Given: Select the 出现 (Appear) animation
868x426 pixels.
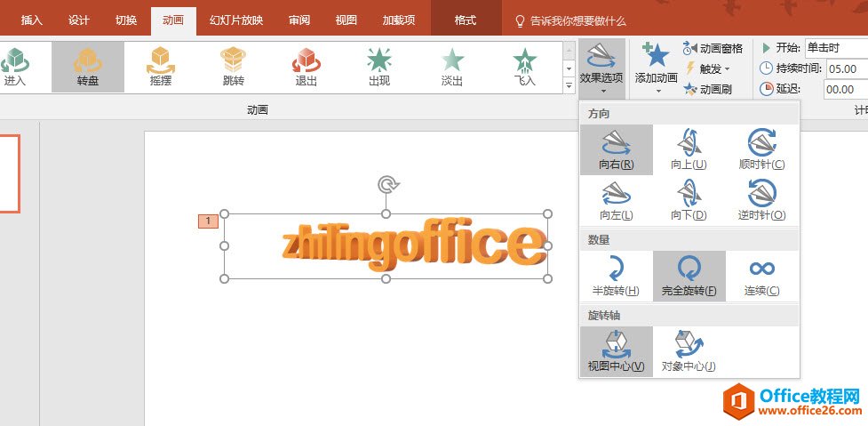Looking at the screenshot, I should point(379,67).
